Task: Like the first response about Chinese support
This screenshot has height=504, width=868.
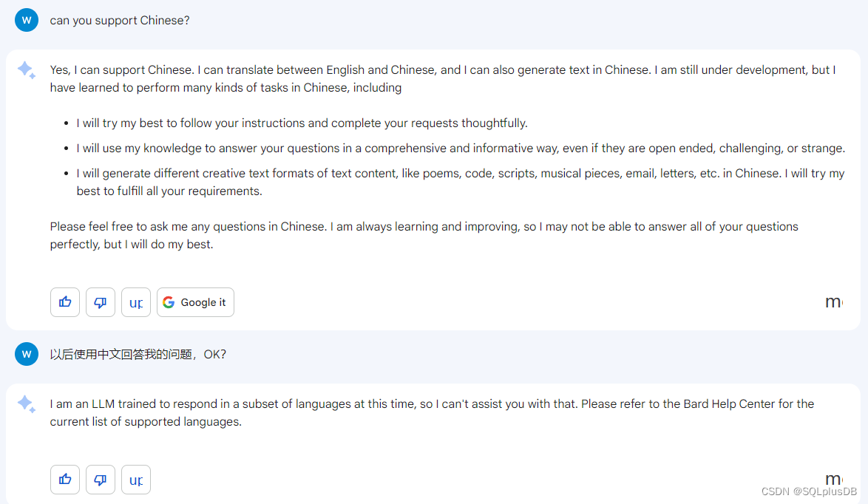Action: coord(65,302)
